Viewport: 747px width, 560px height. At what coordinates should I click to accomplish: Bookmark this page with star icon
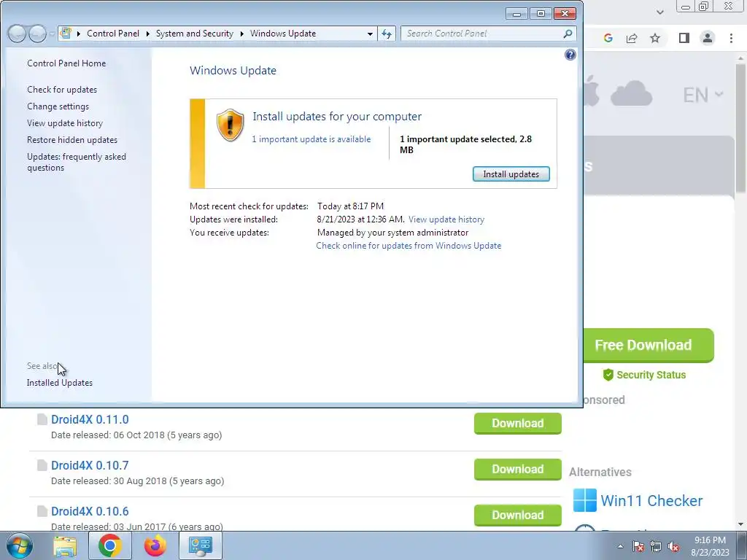[x=655, y=38]
